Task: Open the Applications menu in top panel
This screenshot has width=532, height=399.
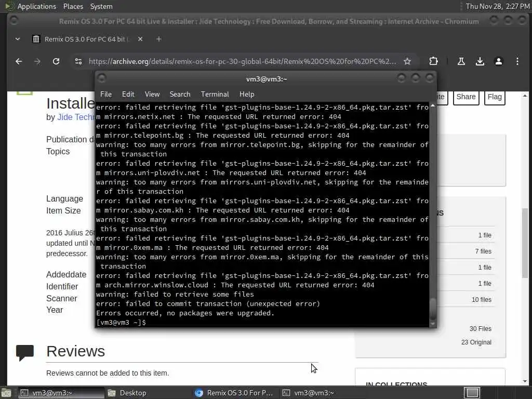Action: click(x=37, y=6)
